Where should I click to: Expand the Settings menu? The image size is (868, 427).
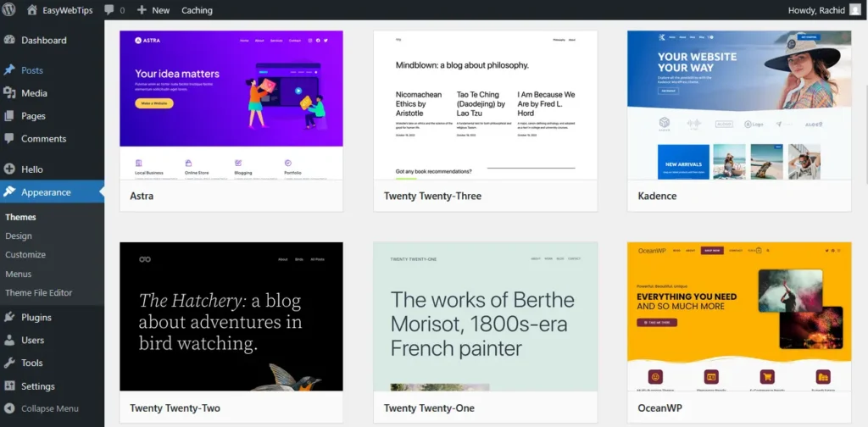pos(37,386)
